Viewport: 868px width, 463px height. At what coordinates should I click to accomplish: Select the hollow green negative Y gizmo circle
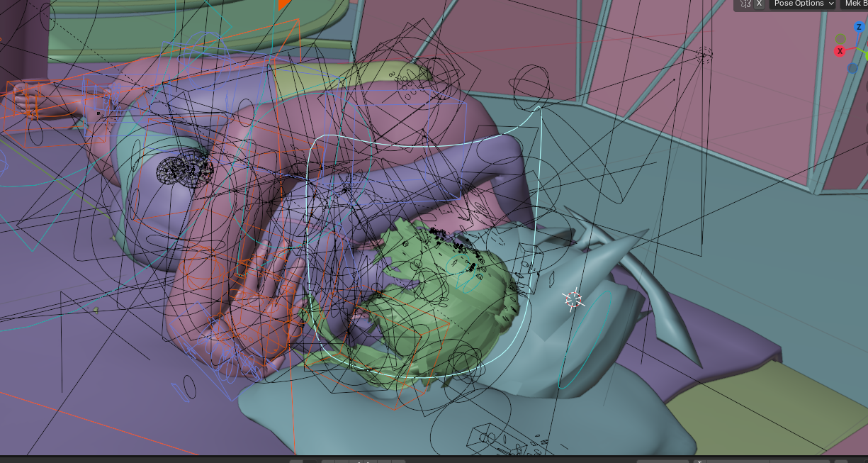click(x=840, y=39)
